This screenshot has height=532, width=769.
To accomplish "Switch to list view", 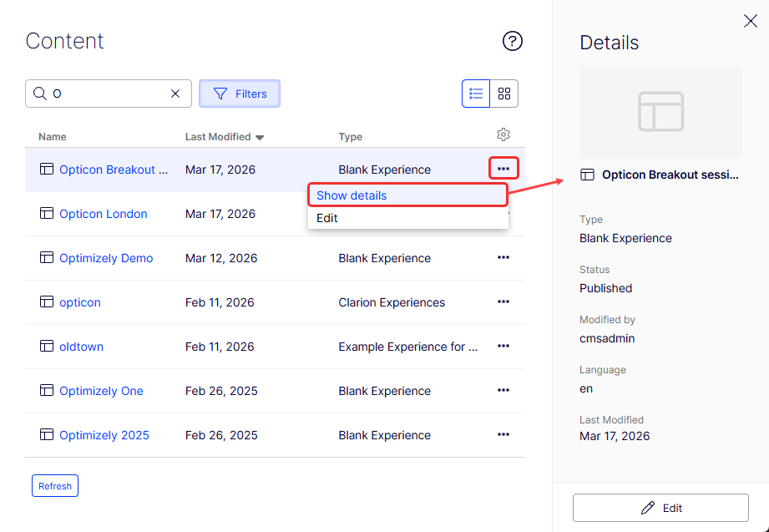I will (x=476, y=94).
